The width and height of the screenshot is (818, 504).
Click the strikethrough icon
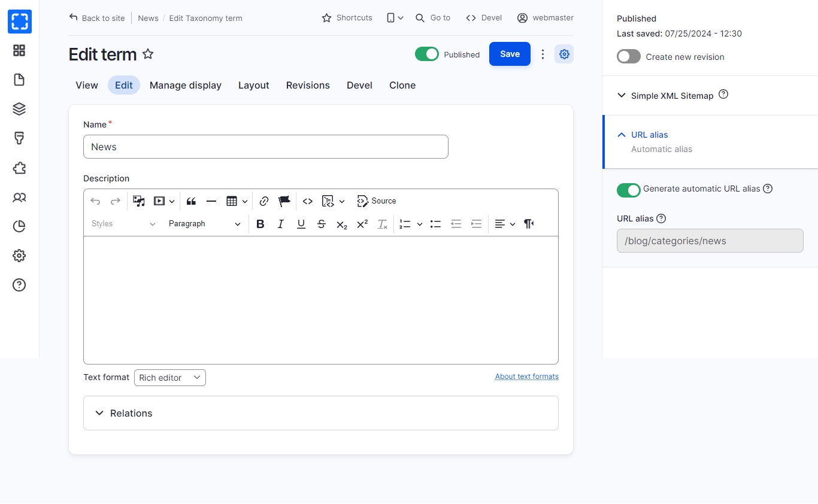322,224
